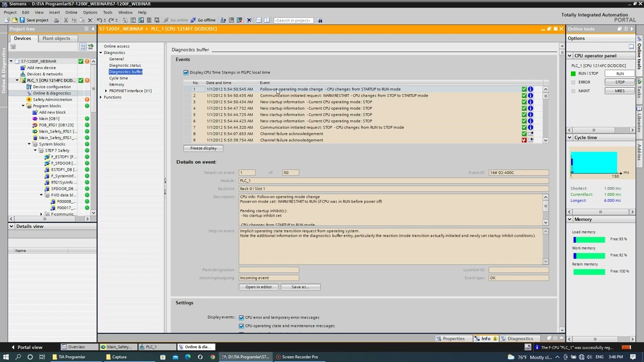Click the Print toolbar icon

coord(56,20)
